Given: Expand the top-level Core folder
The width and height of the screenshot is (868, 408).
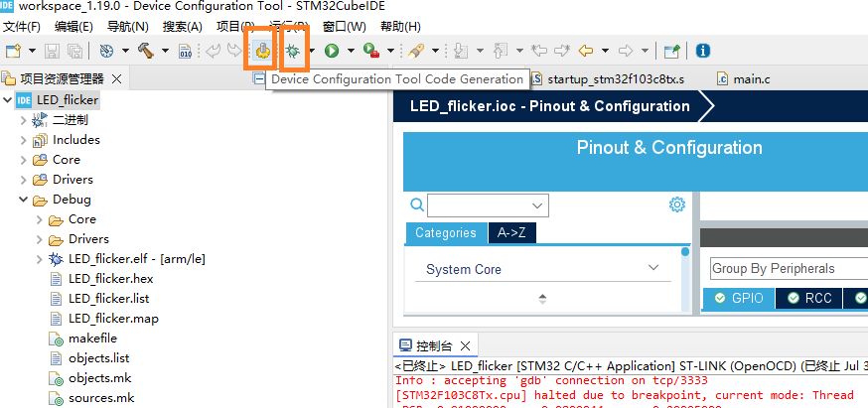Looking at the screenshot, I should click(x=23, y=160).
